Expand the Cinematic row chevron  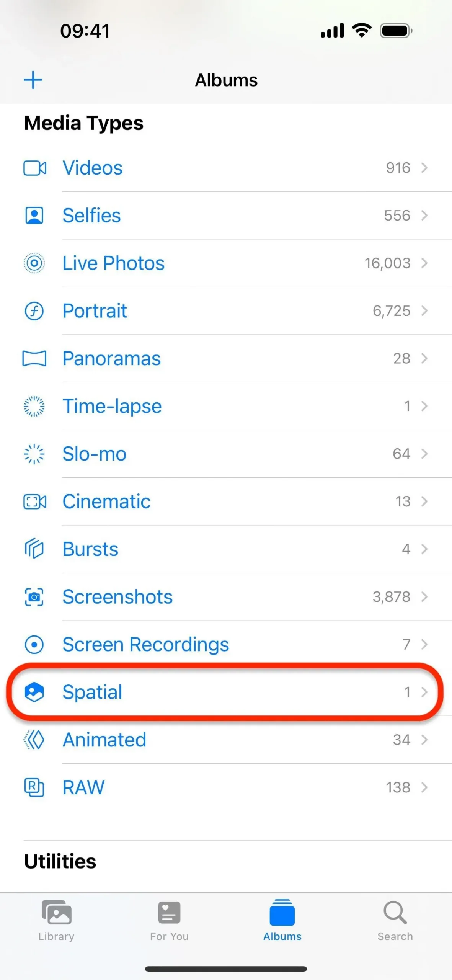pos(424,501)
